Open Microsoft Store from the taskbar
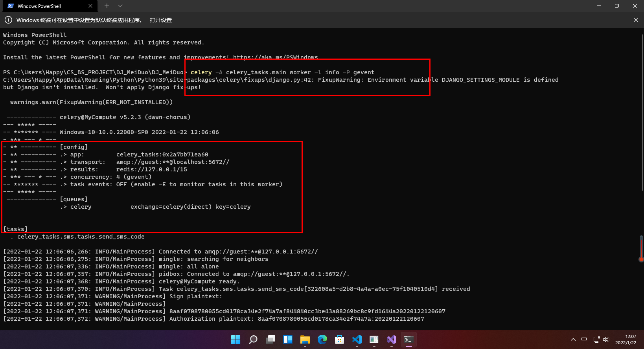 (340, 340)
